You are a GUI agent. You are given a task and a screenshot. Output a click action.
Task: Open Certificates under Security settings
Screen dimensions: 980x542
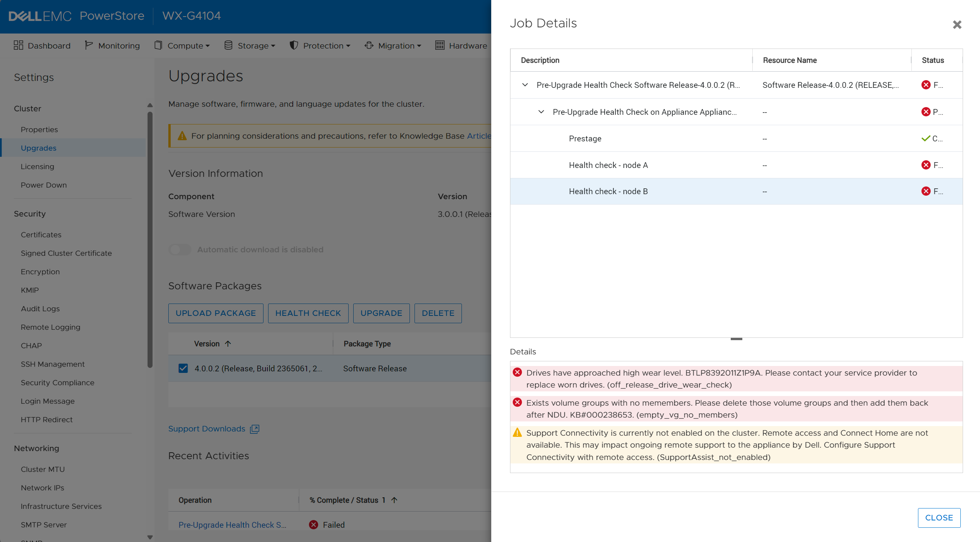click(41, 235)
